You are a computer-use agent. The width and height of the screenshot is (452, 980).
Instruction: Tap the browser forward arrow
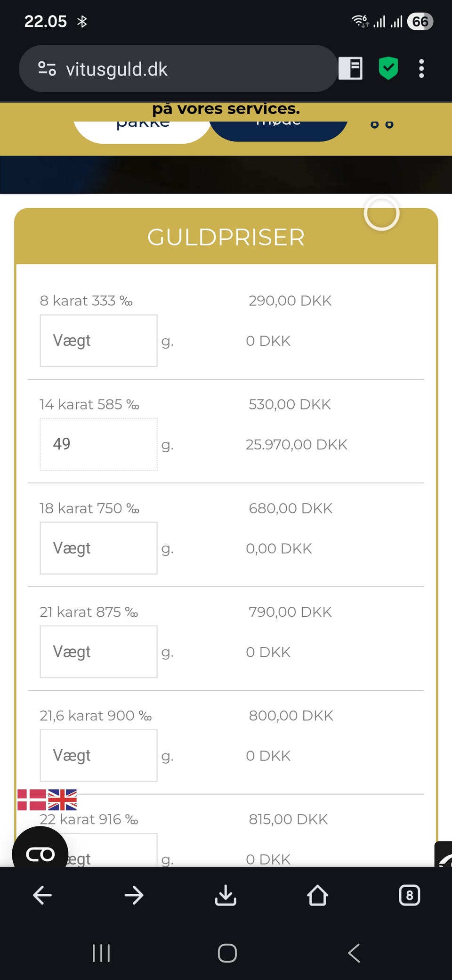(134, 895)
